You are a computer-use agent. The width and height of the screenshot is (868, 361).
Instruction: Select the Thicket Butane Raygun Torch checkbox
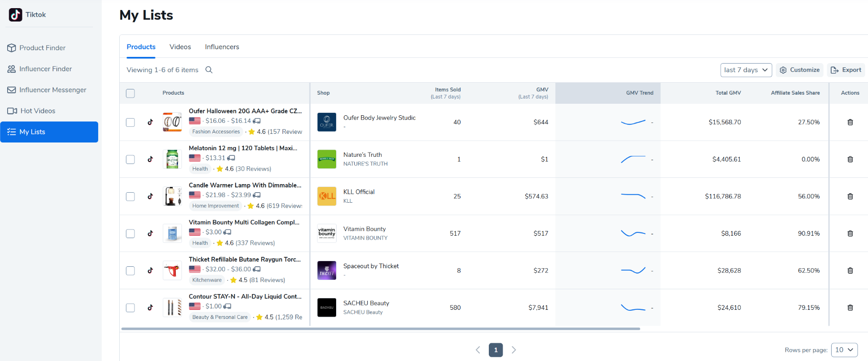coord(130,271)
